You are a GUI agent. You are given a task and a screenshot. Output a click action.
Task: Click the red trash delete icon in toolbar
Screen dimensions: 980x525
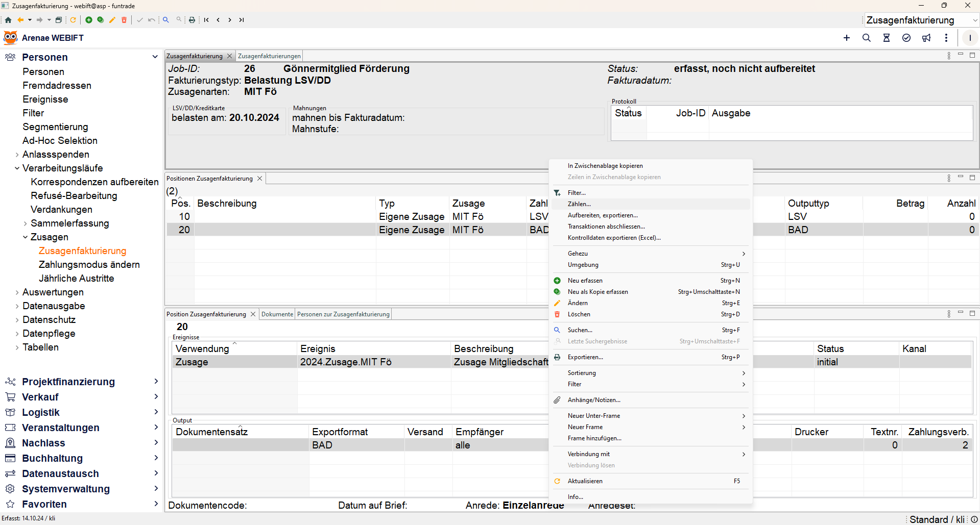tap(124, 20)
